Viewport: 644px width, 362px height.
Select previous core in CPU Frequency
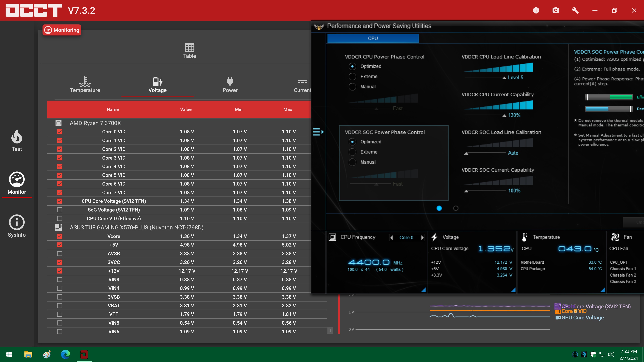[x=392, y=238]
